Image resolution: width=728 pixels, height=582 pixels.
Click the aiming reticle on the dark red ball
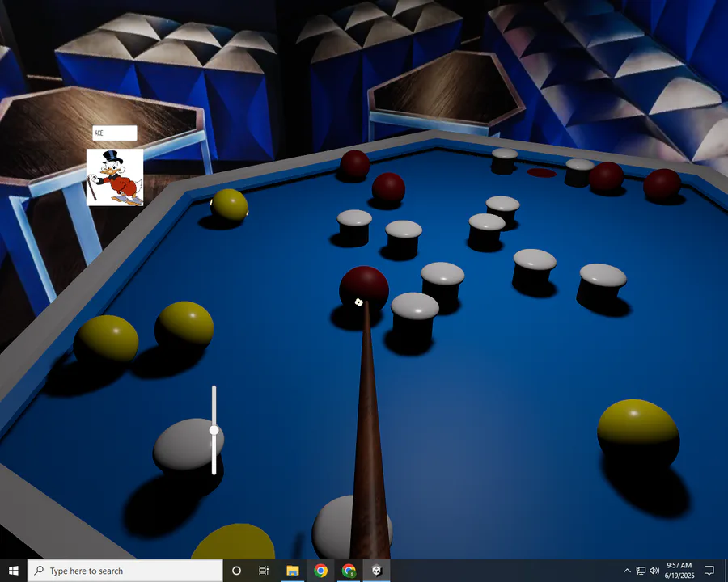(358, 302)
